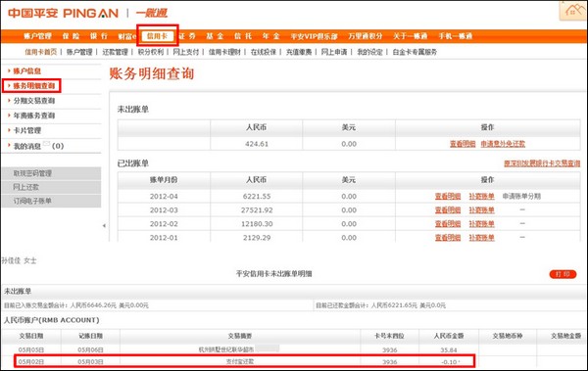Image resolution: width=588 pixels, height=371 pixels.
Task: Open 还款管理 in the sub-navigation
Action: pos(115,52)
